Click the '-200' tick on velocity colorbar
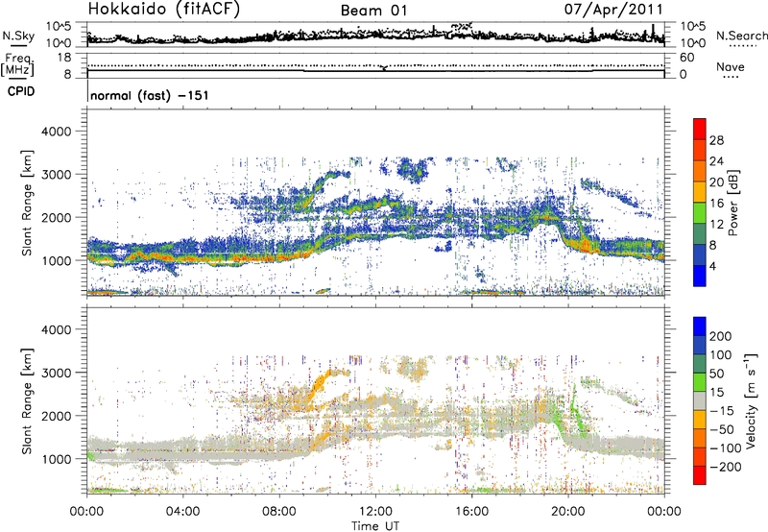The image size is (768, 532). (725, 467)
